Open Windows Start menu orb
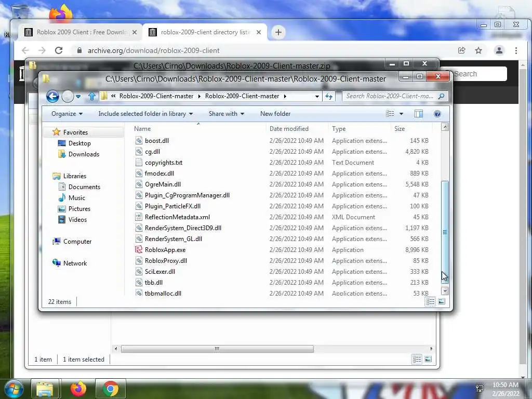532x399 pixels. [14, 389]
